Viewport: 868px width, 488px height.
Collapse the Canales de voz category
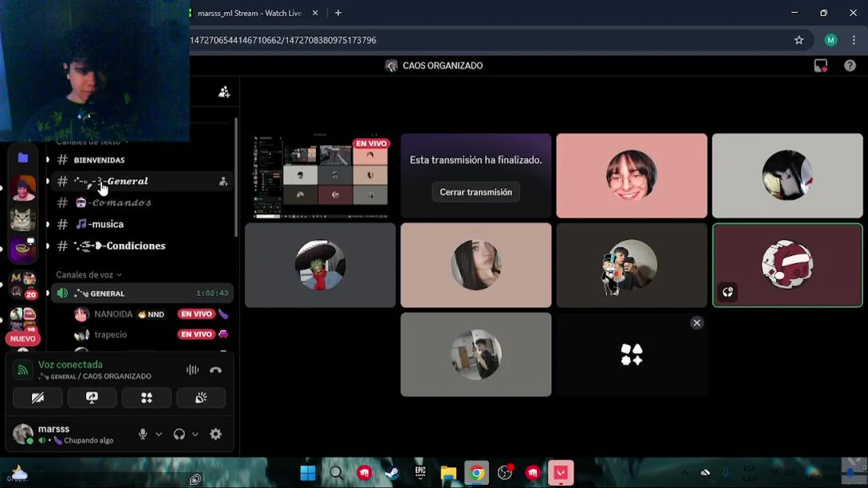pos(89,274)
